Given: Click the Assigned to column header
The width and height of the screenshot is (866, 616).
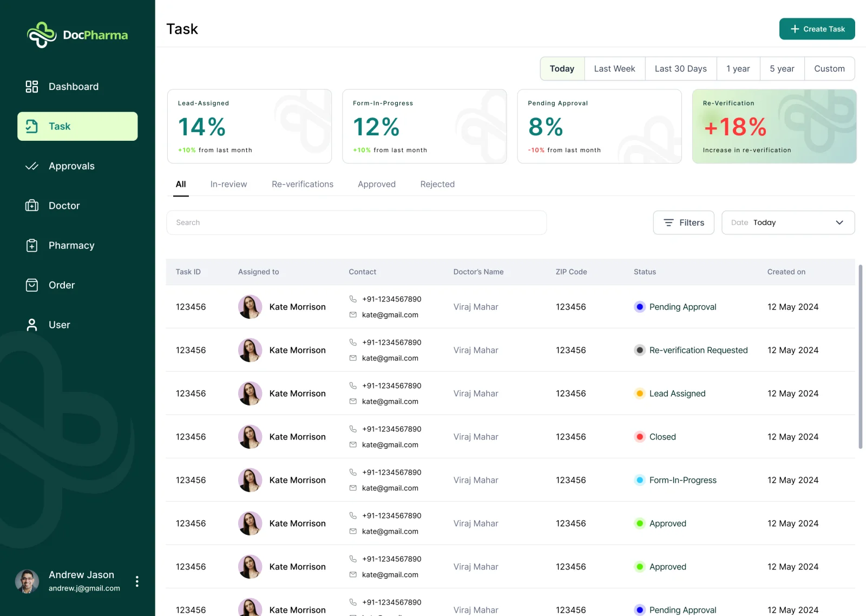Looking at the screenshot, I should 258,272.
